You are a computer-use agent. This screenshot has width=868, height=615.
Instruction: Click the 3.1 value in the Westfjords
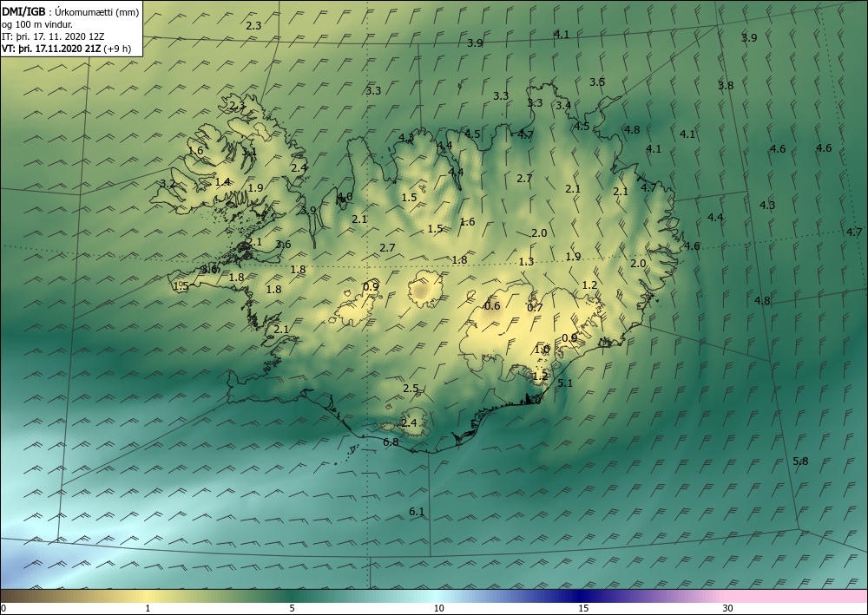coord(249,152)
